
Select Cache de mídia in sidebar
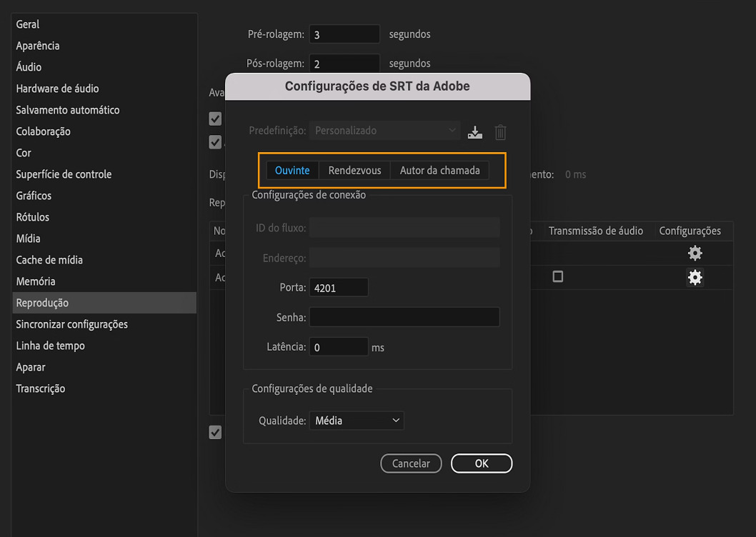49,260
